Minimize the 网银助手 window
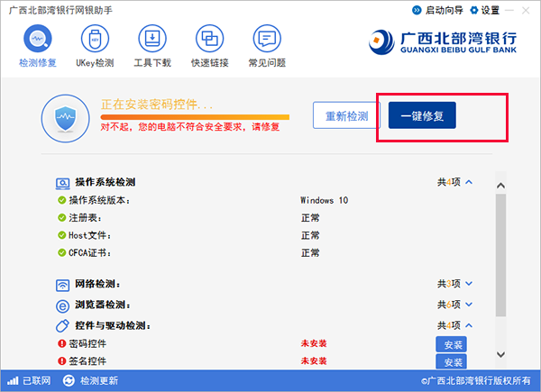Viewport: 541px width, 392px height. [509, 11]
